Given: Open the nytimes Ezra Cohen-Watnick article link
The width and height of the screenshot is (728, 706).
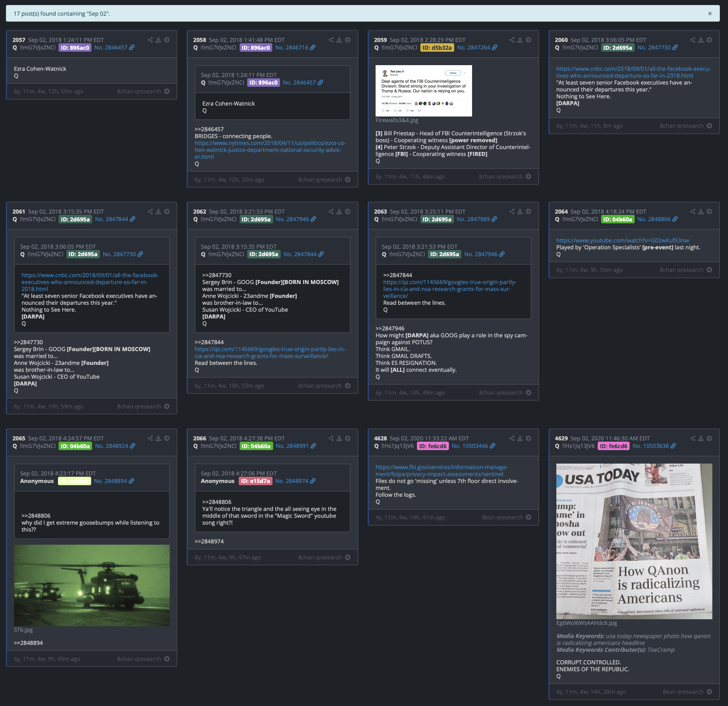Looking at the screenshot, I should pos(270,150).
